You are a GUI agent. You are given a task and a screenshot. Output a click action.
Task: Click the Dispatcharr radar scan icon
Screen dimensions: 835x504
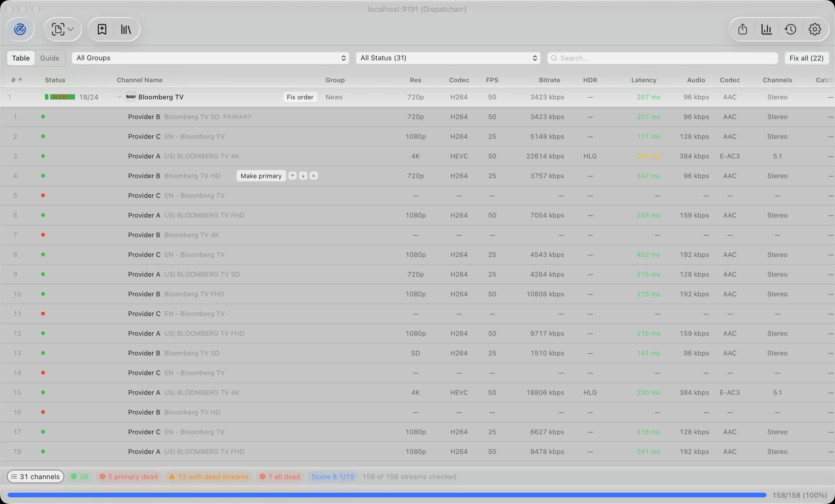pyautogui.click(x=20, y=29)
